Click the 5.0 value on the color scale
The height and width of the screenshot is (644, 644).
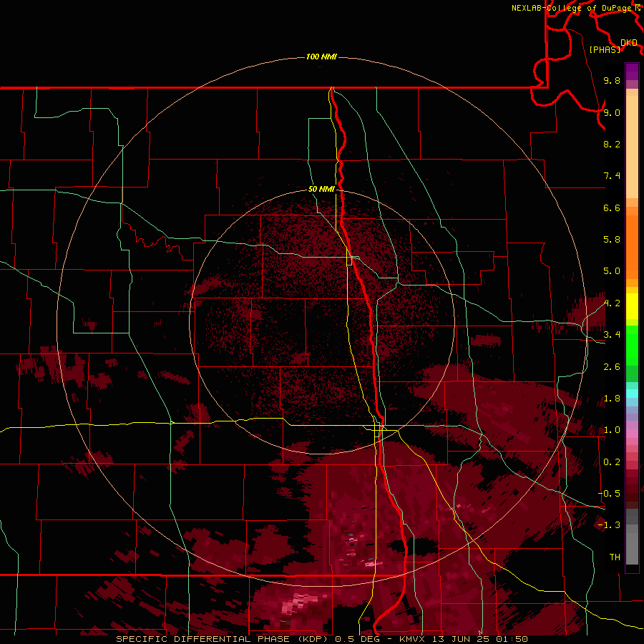point(612,271)
